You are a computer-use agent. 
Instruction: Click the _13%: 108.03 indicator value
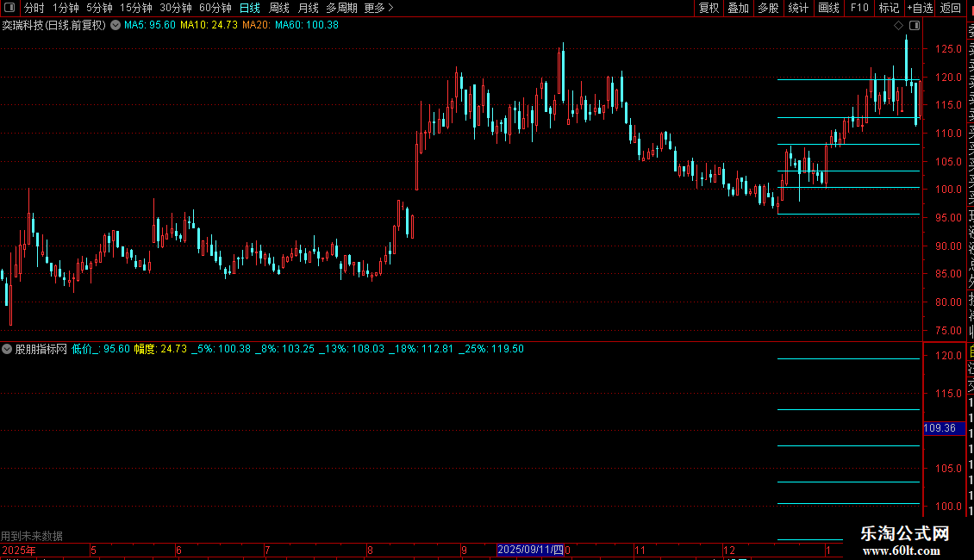point(352,349)
